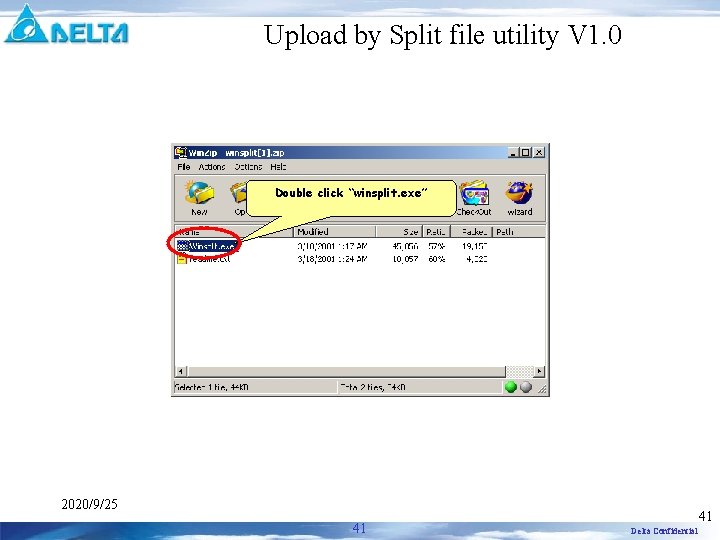Maximize the WinZip window
Viewport: 720px width, 540px height.
click(526, 152)
